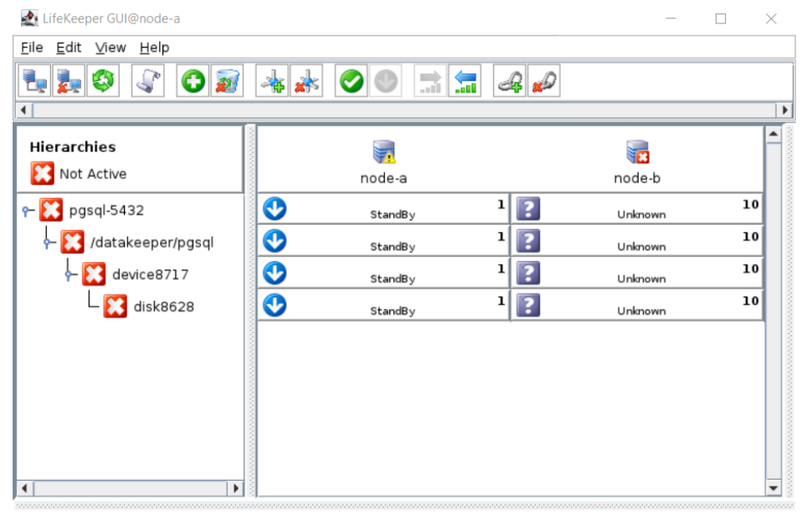This screenshot has width=812, height=526.
Task: Click the Delete Resource Hierarchy trash icon
Action: click(227, 81)
